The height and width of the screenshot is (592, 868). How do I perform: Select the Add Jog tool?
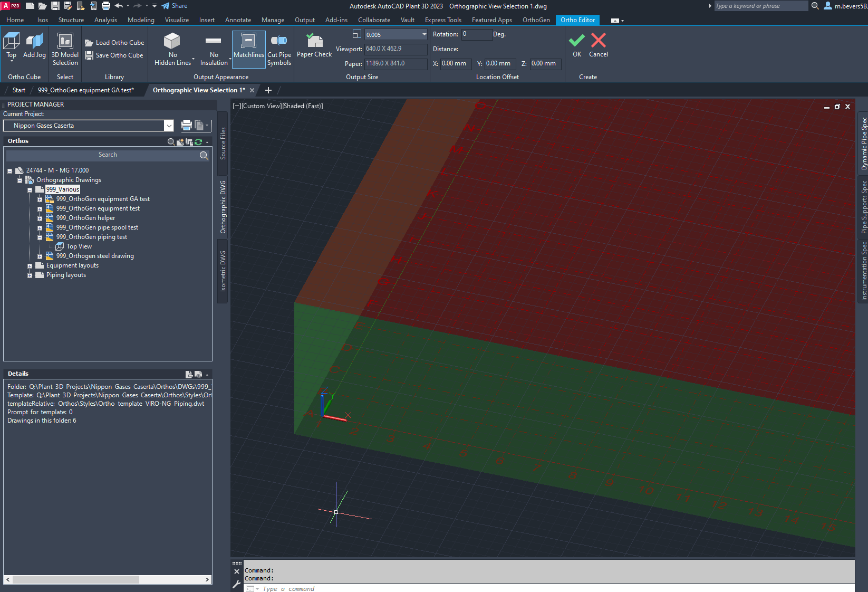tap(35, 46)
